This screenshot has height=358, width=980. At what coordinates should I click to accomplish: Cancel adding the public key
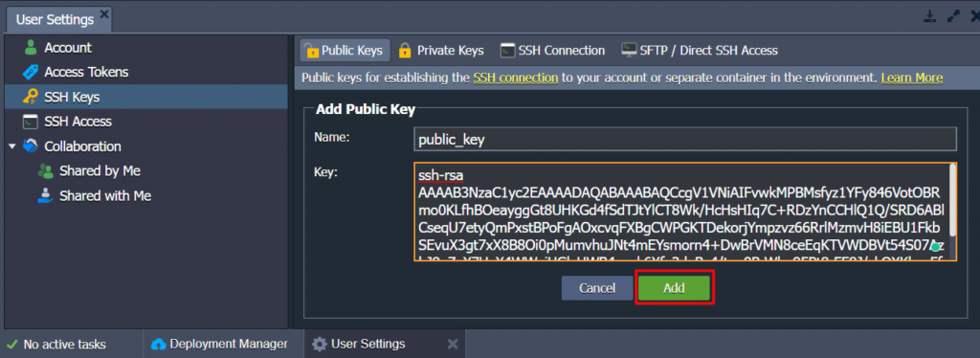(597, 288)
